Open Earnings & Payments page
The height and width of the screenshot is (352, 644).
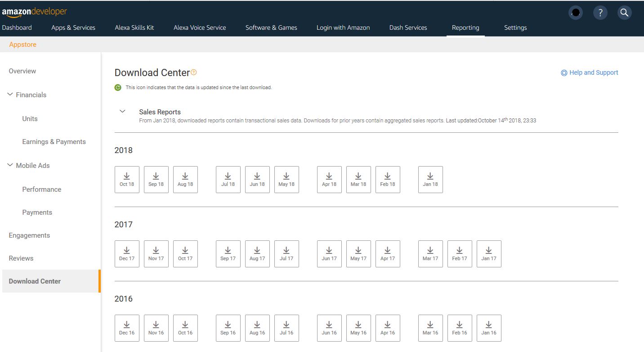pos(54,142)
